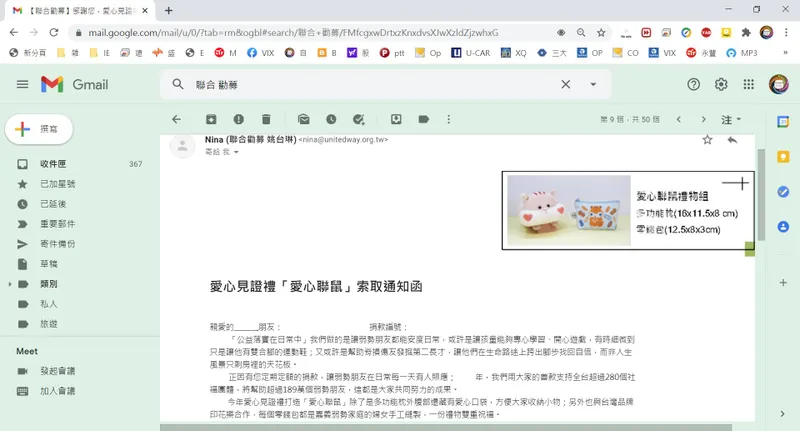
Task: Bookmark this page star icon
Action: pos(601,32)
